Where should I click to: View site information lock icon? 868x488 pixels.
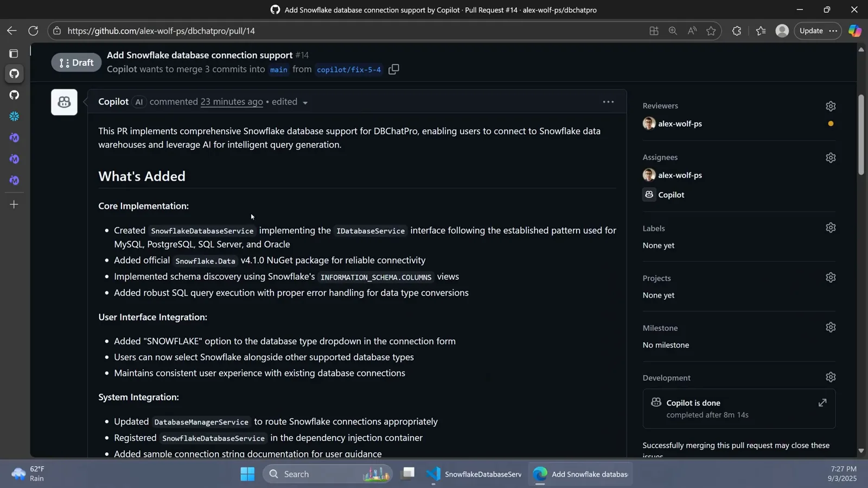click(57, 31)
